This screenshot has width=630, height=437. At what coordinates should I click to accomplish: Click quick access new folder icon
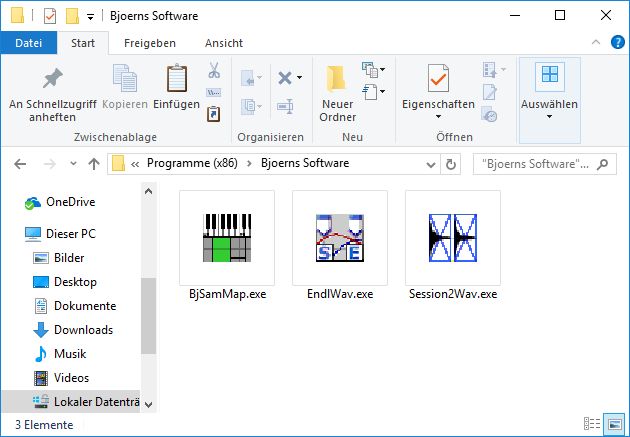tap(72, 16)
